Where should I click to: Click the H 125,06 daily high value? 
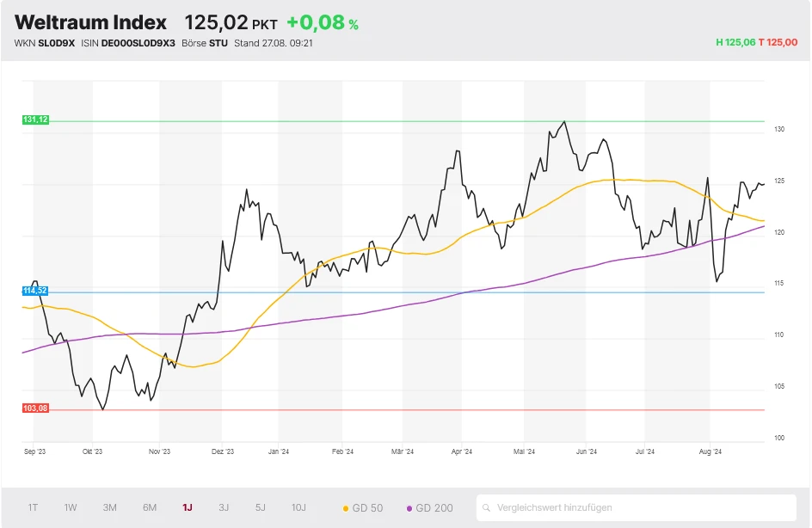pyautogui.click(x=735, y=41)
